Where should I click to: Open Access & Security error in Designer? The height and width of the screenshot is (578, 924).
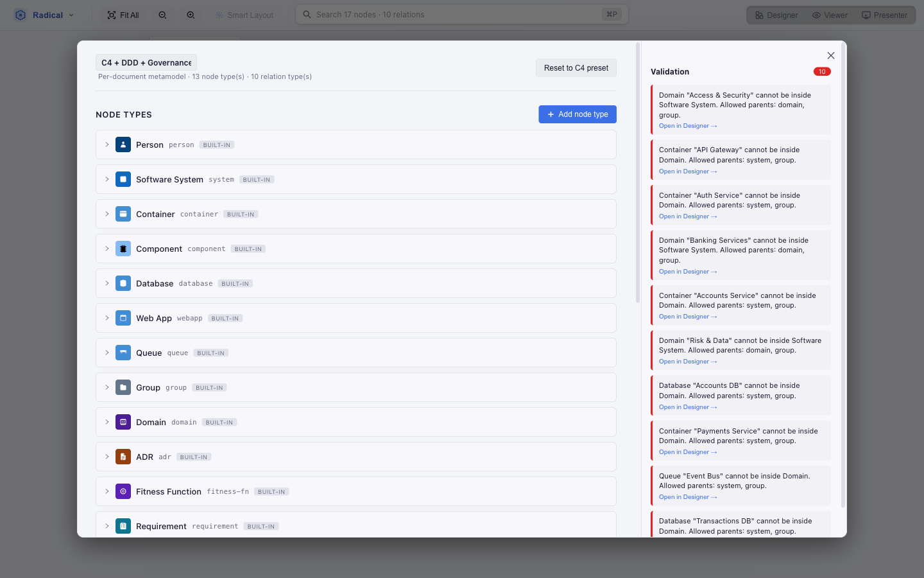click(x=688, y=126)
